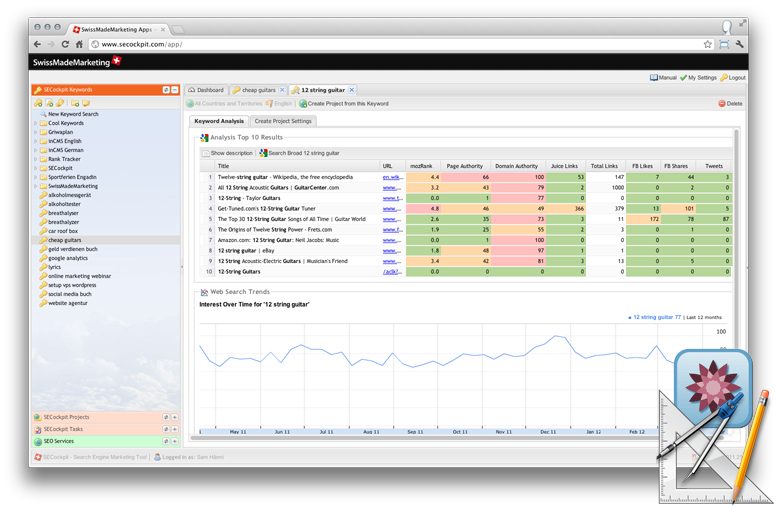Bookmark this page with the star icon
The width and height of the screenshot is (777, 507).
point(708,44)
